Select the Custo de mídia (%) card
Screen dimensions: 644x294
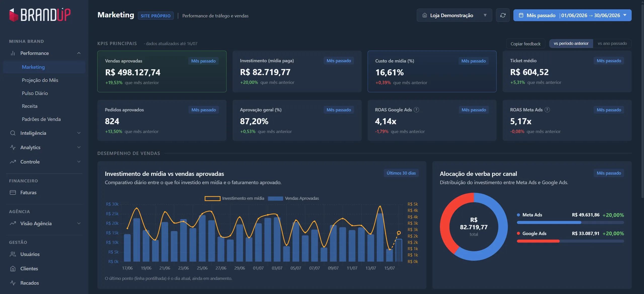432,72
